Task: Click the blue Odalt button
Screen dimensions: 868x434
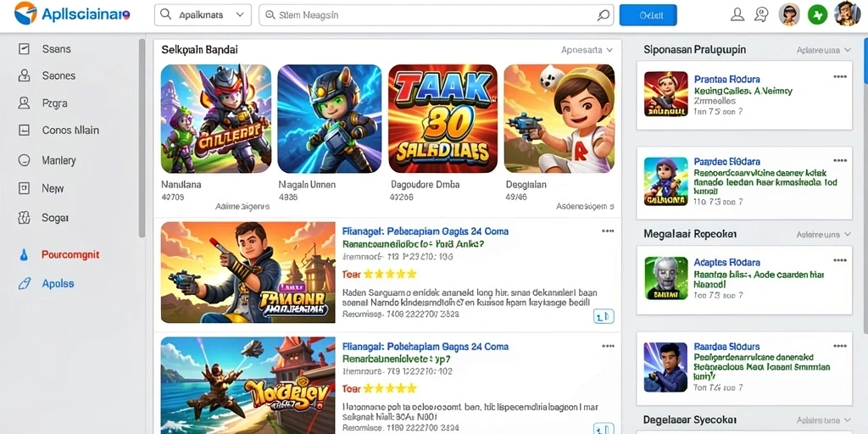Action: click(648, 15)
